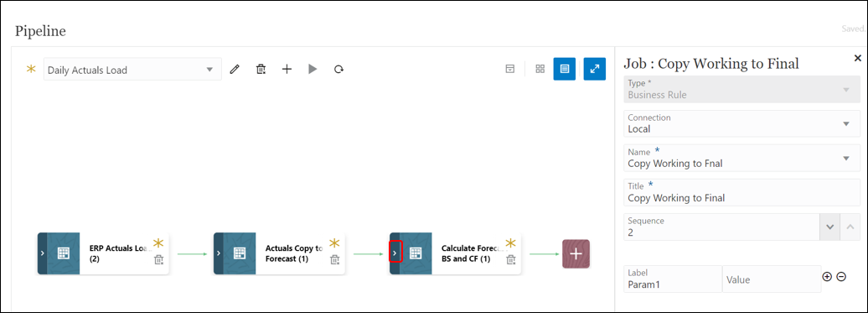This screenshot has width=868, height=313.
Task: Delete the Daily Actuals Load pipeline
Action: [x=261, y=70]
